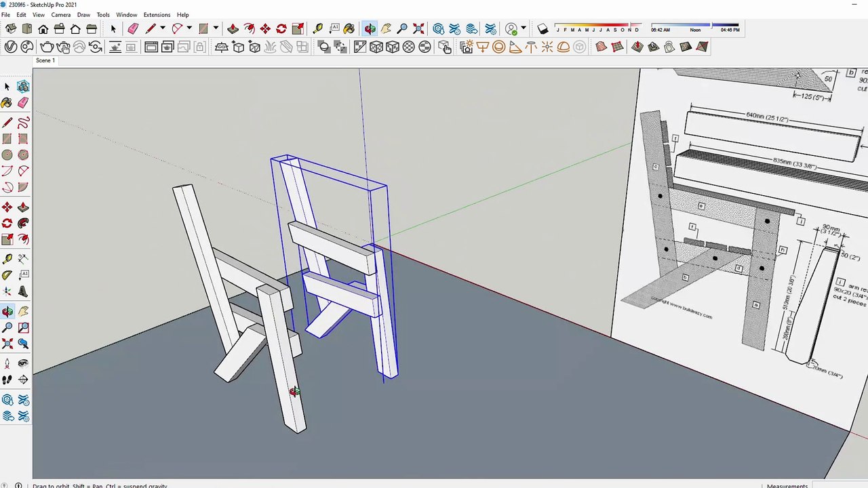Click the Pan hand tool in top toolbar
868x488 pixels.
click(x=386, y=29)
